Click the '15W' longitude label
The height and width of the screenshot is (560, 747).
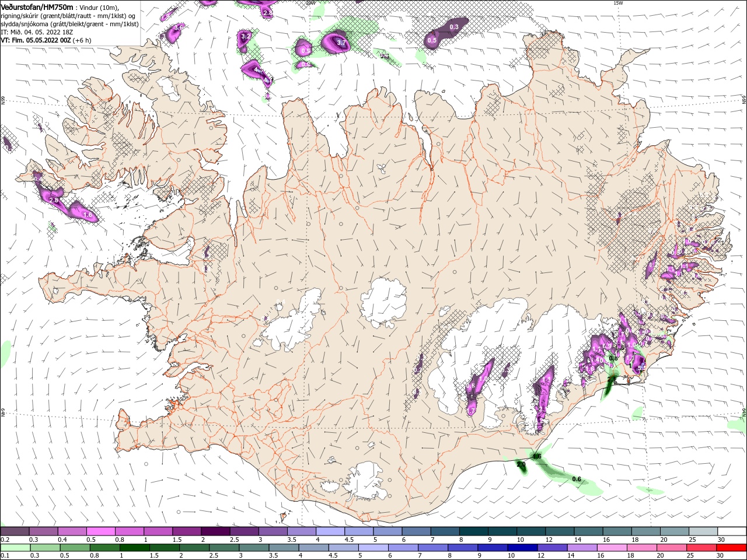point(618,3)
